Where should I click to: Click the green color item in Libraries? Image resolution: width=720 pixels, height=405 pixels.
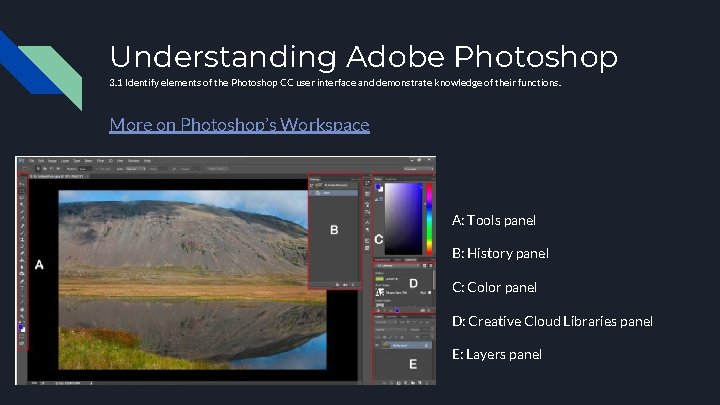(x=380, y=279)
